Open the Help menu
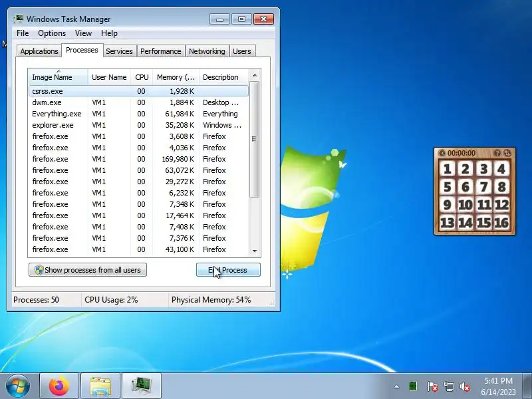Screen dimensions: 532x399 click(x=109, y=33)
